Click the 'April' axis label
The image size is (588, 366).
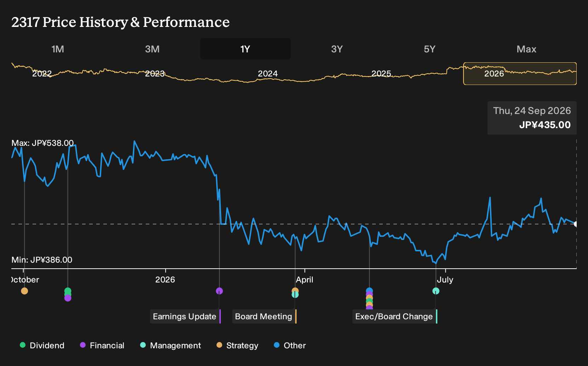(305, 280)
